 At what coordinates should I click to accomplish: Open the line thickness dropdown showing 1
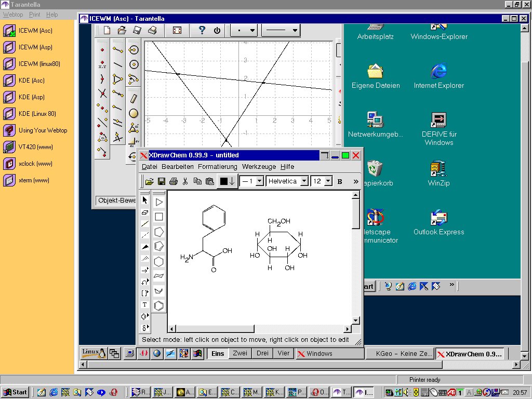[x=260, y=181]
